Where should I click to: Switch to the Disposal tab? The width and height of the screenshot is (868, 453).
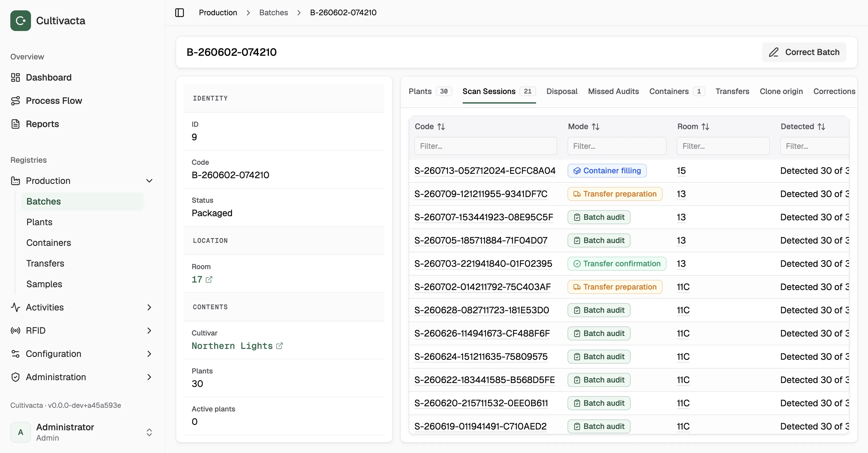tap(562, 91)
